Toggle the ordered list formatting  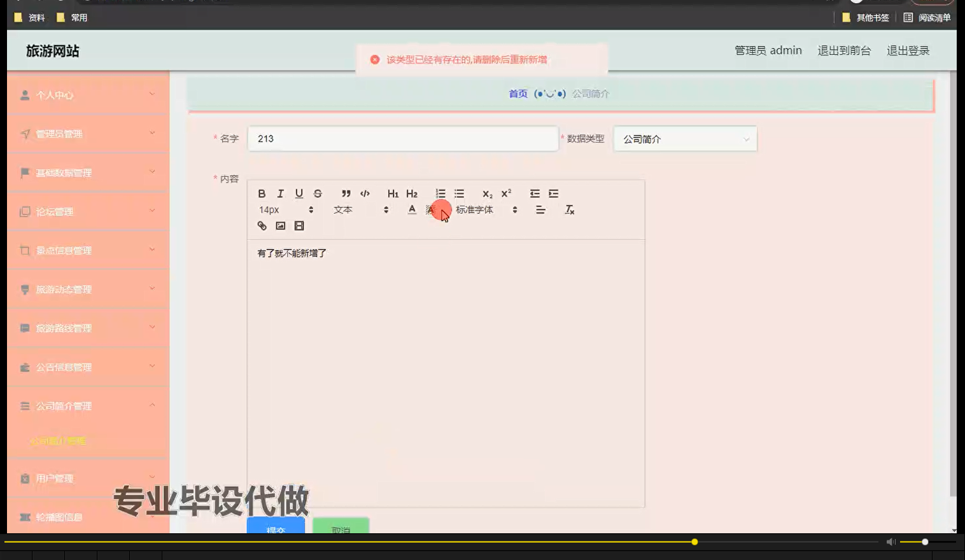pos(440,193)
